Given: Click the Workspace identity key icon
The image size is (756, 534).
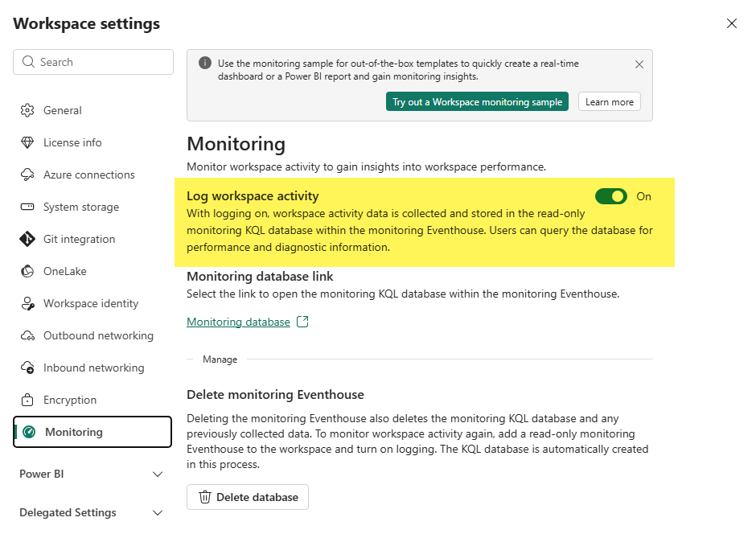Looking at the screenshot, I should pyautogui.click(x=27, y=303).
